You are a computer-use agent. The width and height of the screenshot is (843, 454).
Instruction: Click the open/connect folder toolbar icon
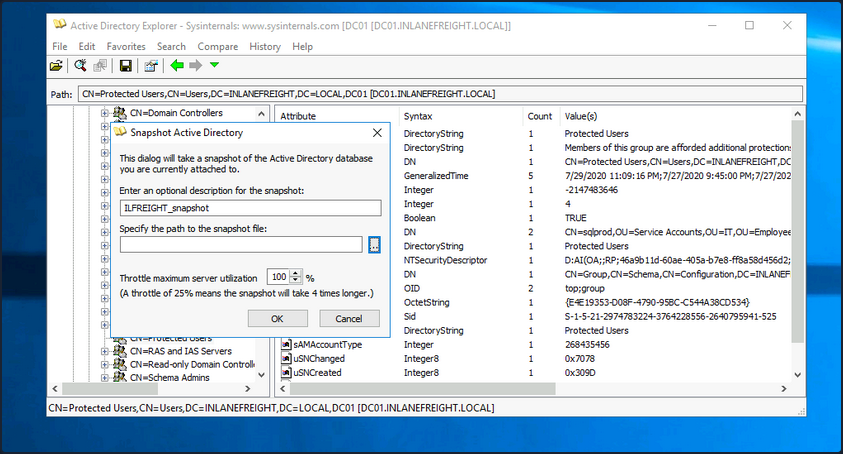(56, 66)
